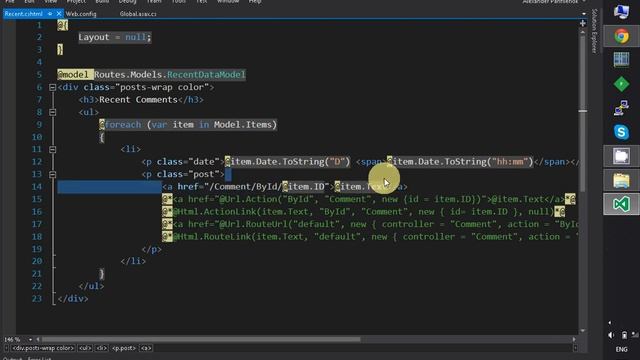This screenshot has height=360, width=640.
Task: Click the closing </div> tag on line 23
Action: [x=73, y=299]
